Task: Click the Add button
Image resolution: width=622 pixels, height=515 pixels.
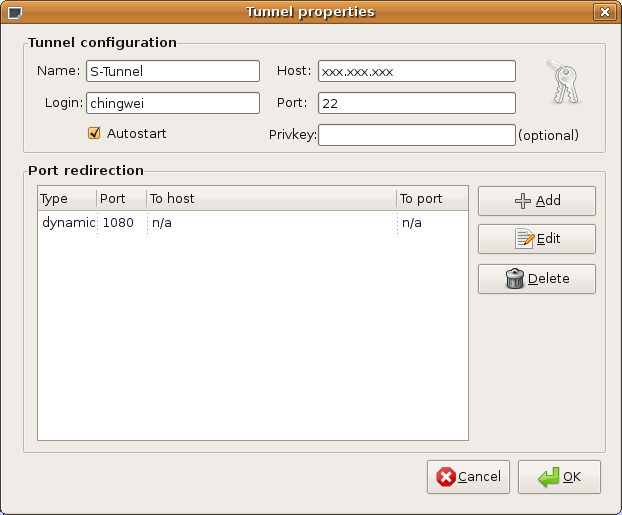Action: point(537,201)
